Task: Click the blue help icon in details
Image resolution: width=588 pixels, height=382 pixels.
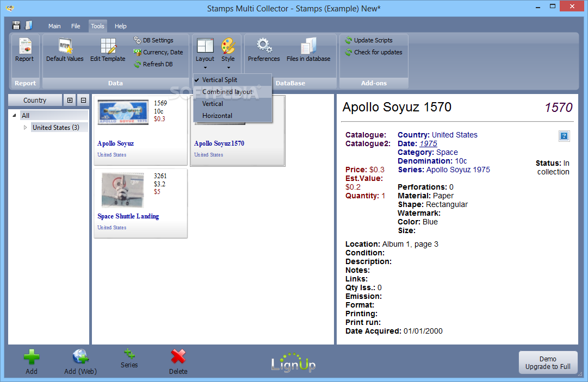Action: click(564, 136)
